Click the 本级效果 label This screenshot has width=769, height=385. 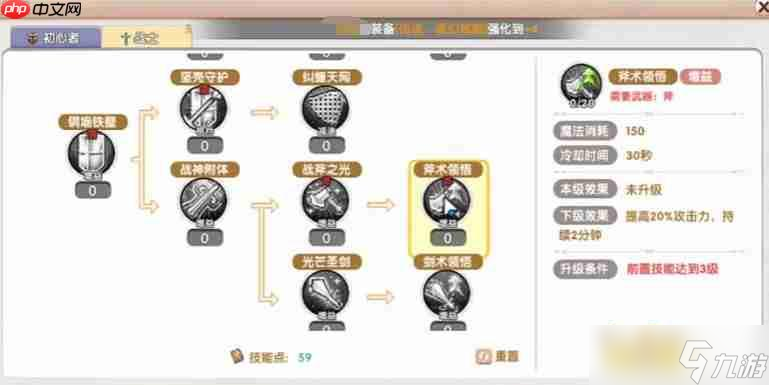click(585, 189)
